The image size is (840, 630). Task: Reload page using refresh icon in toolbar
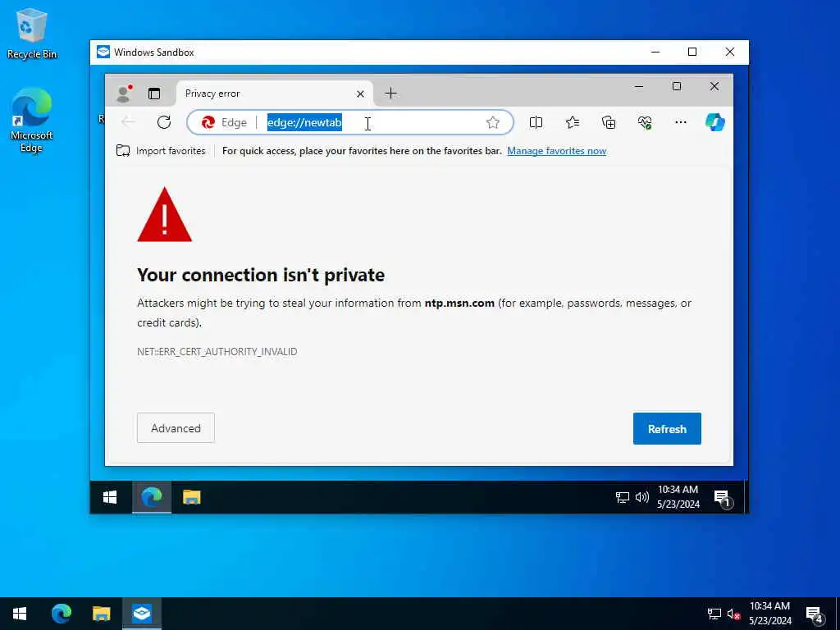click(x=164, y=122)
